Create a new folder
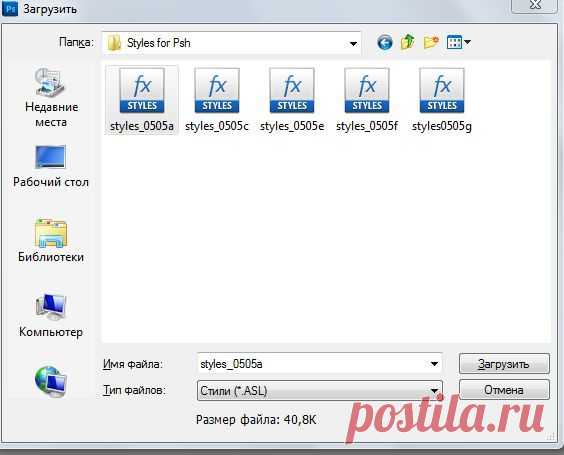Screen dimensions: 564x455 click(431, 42)
